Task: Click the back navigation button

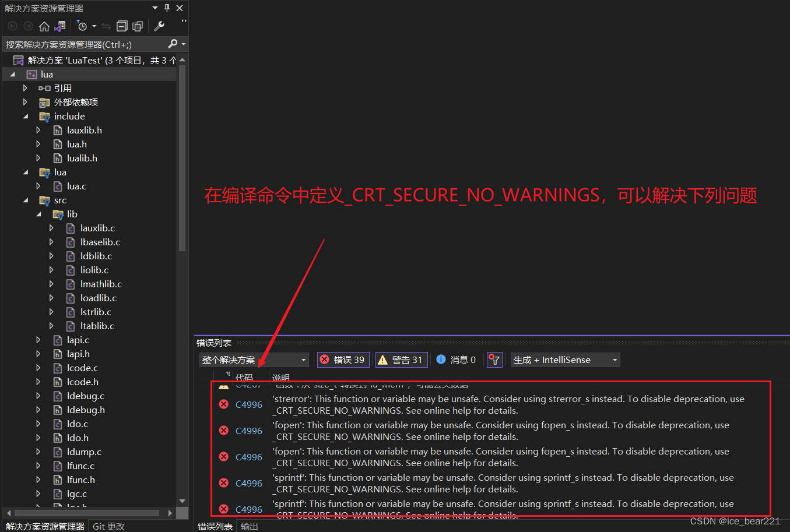Action: click(12, 26)
